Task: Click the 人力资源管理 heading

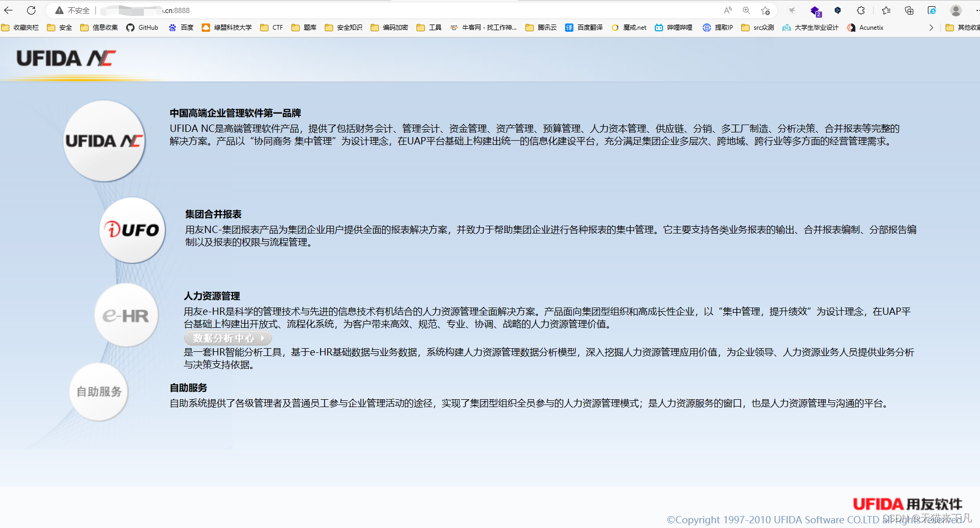Action: coord(212,296)
